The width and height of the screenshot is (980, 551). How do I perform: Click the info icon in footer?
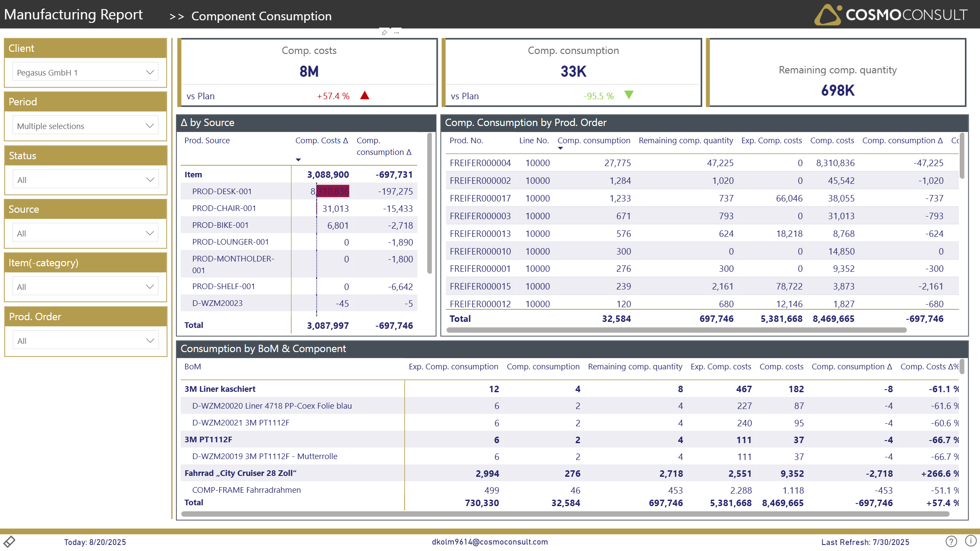(971, 541)
